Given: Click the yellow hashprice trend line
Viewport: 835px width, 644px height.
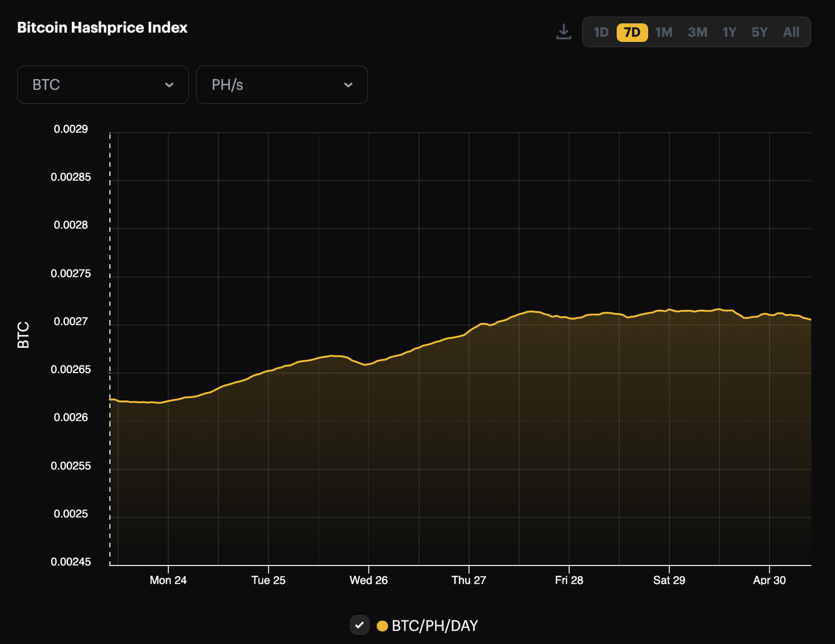Looking at the screenshot, I should [x=422, y=347].
